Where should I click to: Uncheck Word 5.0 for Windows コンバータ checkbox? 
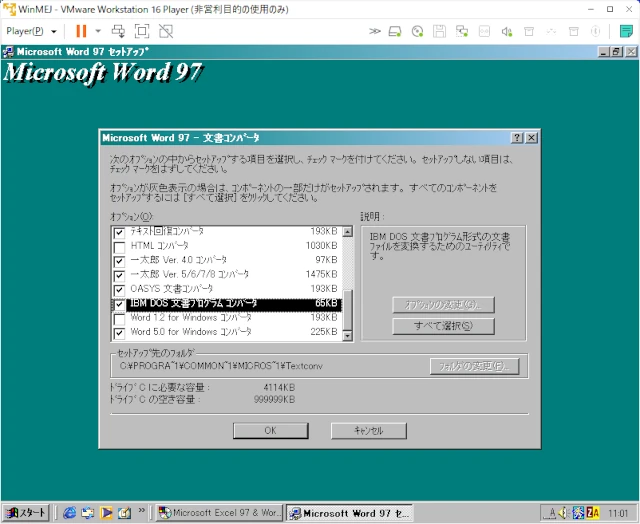[119, 333]
